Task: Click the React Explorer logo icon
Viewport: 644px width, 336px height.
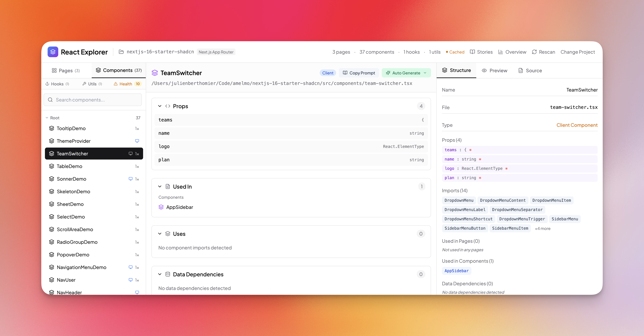Action: (53, 52)
